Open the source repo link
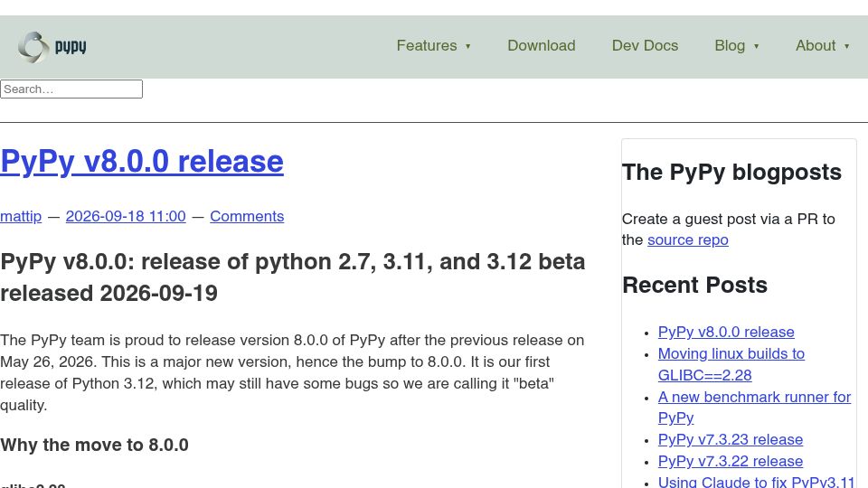 tap(687, 240)
